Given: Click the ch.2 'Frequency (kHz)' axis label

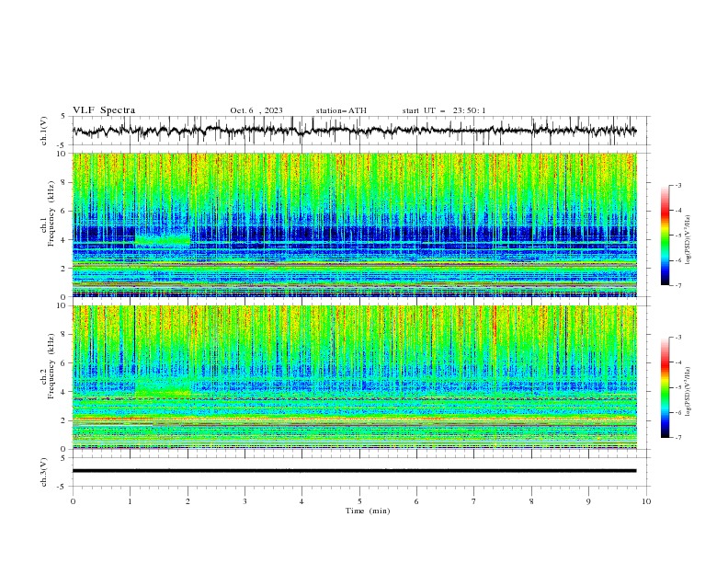Looking at the screenshot, I should coord(51,365).
